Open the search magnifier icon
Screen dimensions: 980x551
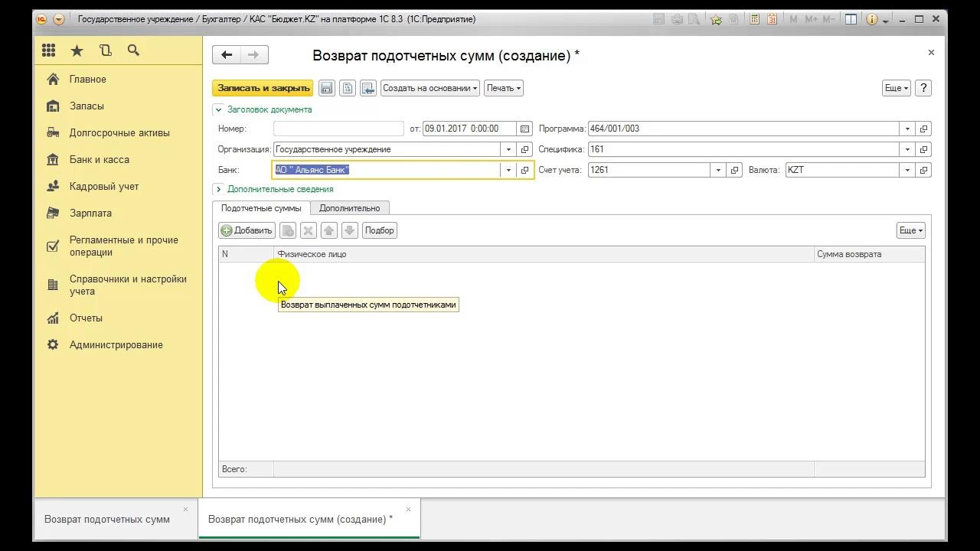(x=133, y=51)
